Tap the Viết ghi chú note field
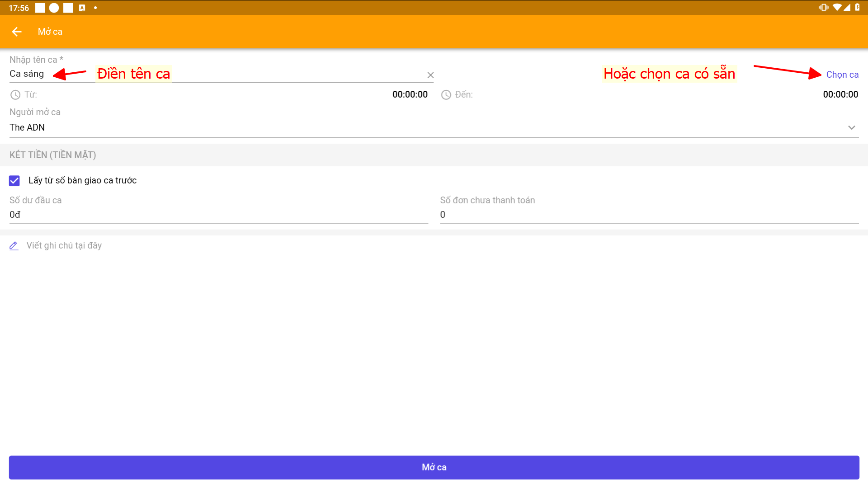 click(x=64, y=246)
